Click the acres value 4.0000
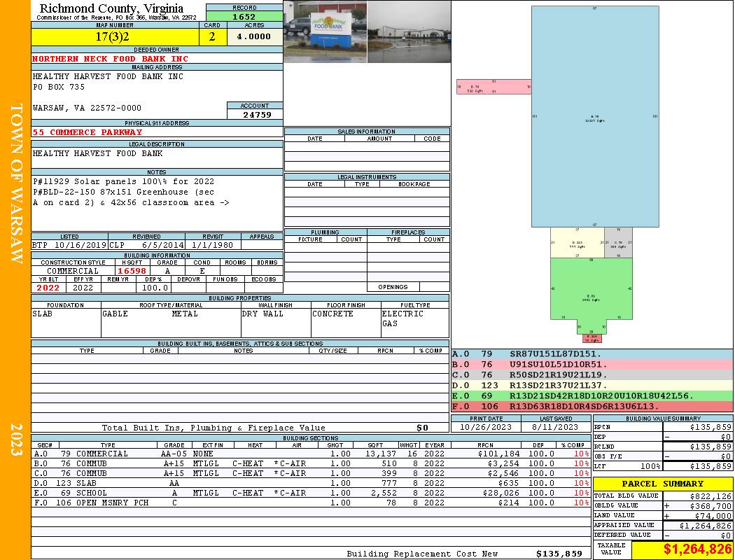Viewport: 735px width, 560px height. [255, 36]
